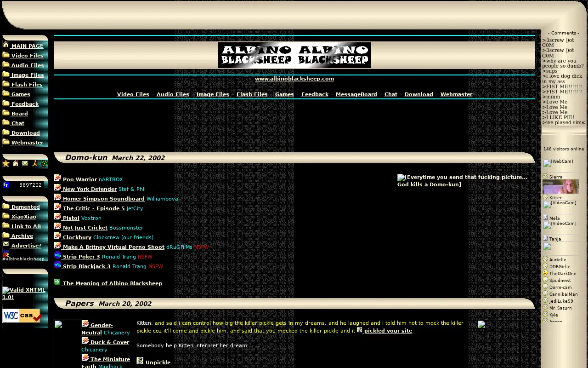Click the running man AIM icon
Image resolution: width=588 pixels, height=368 pixels.
click(35, 163)
